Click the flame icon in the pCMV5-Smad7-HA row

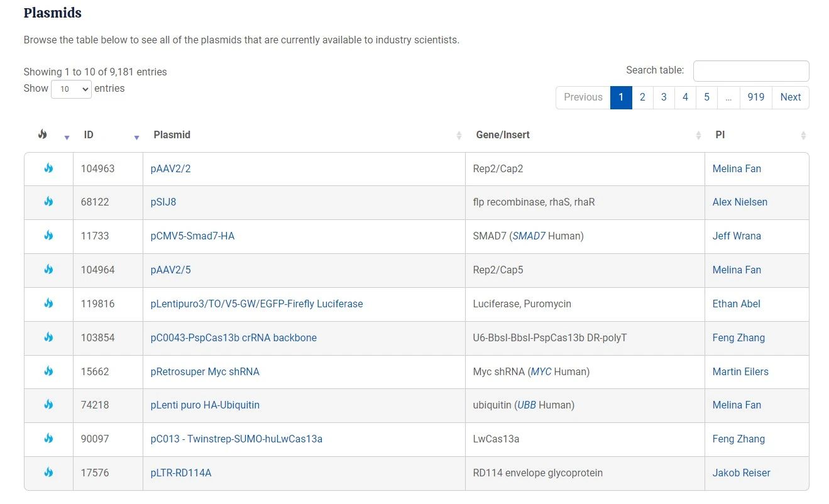tap(48, 236)
